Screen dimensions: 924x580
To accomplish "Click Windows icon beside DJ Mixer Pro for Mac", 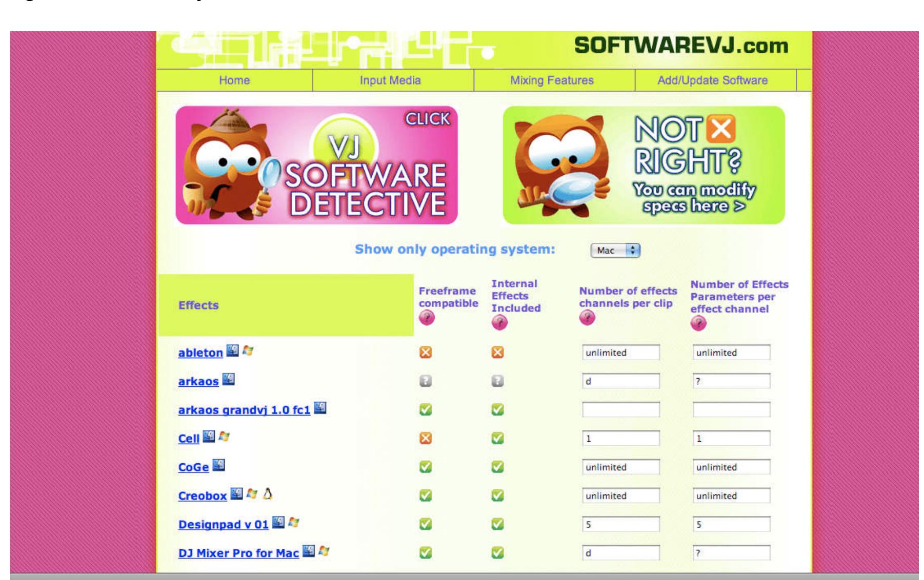I will click(324, 552).
